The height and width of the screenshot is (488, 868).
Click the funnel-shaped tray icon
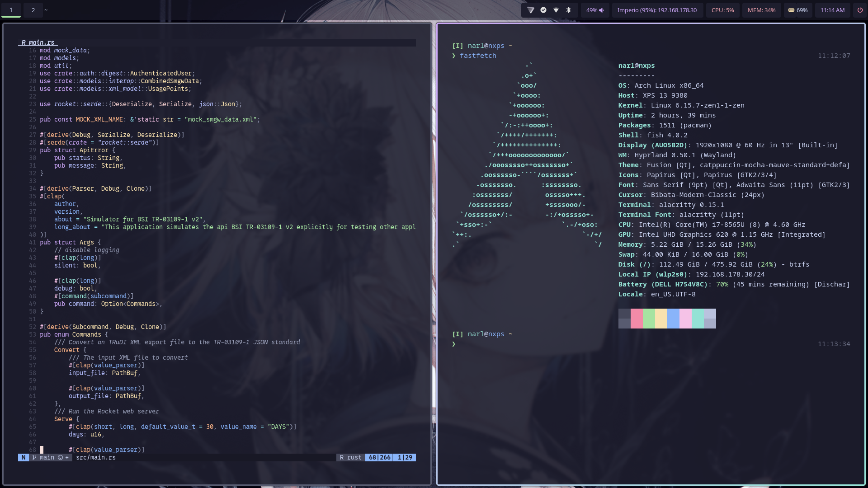tap(531, 10)
